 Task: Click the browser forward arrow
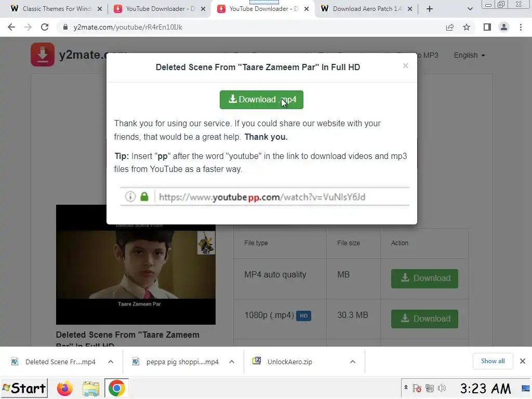(x=28, y=27)
